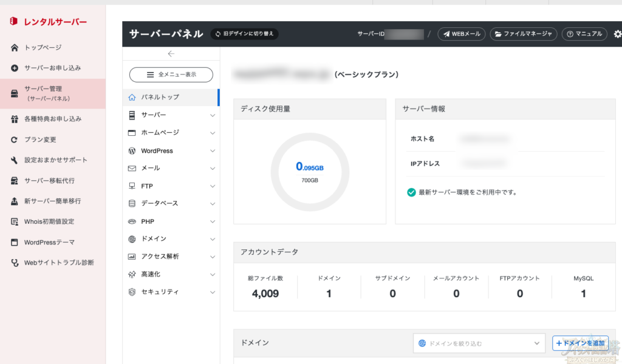This screenshot has width=622, height=364.
Task: Click the WEBメール button
Action: [x=461, y=34]
